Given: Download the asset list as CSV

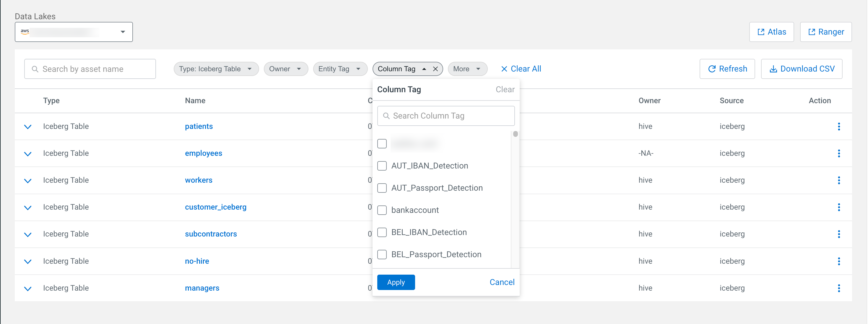Looking at the screenshot, I should click(x=801, y=69).
